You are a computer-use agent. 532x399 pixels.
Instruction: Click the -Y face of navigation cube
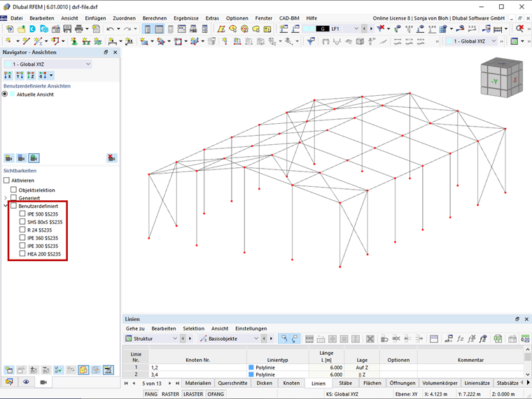coord(494,81)
